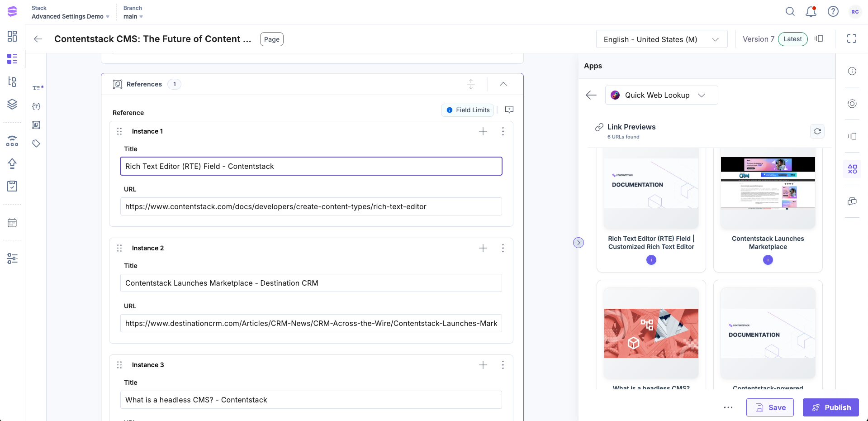Open the Tags icon in field navigator
The width and height of the screenshot is (868, 421).
pos(36,144)
